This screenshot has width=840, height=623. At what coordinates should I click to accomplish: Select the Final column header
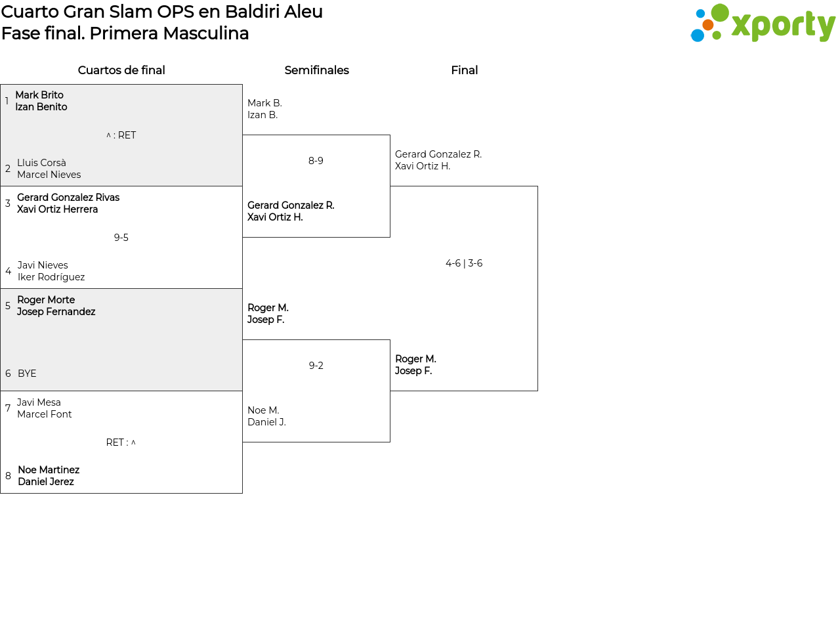point(464,70)
